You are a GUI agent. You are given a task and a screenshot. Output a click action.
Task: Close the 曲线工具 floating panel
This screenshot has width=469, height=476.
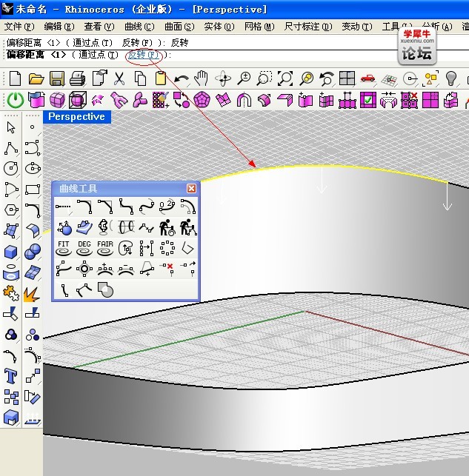[x=191, y=189]
